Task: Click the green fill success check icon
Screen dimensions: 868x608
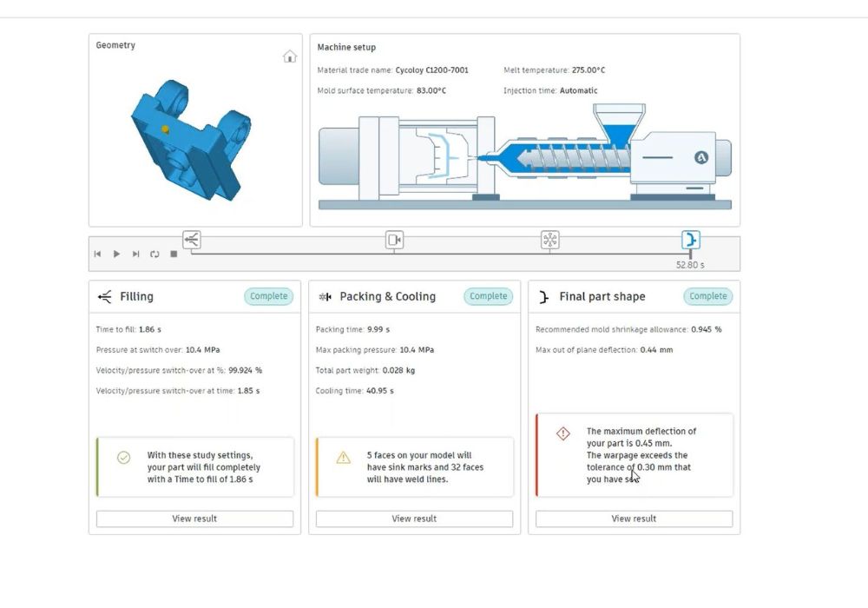Action: pos(123,457)
